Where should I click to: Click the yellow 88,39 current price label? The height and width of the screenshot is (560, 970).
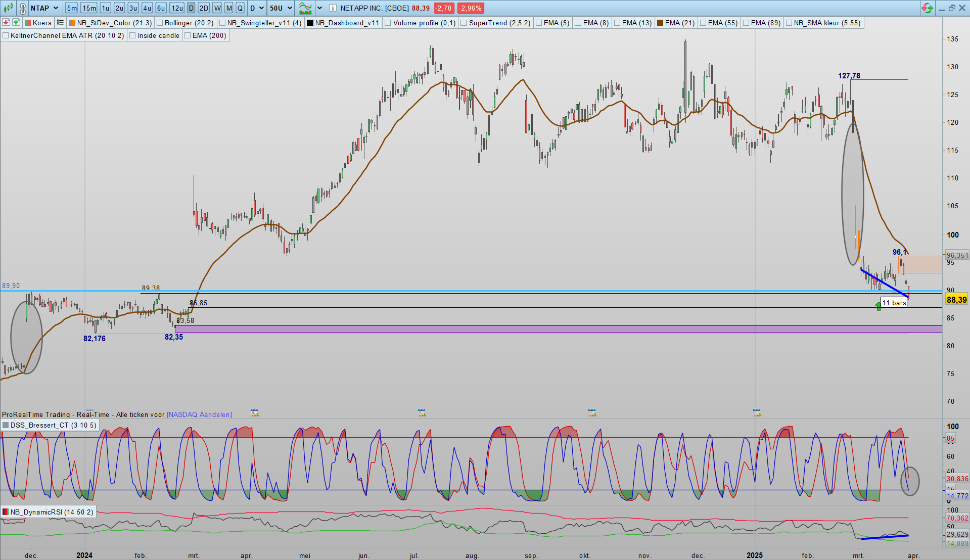click(956, 300)
